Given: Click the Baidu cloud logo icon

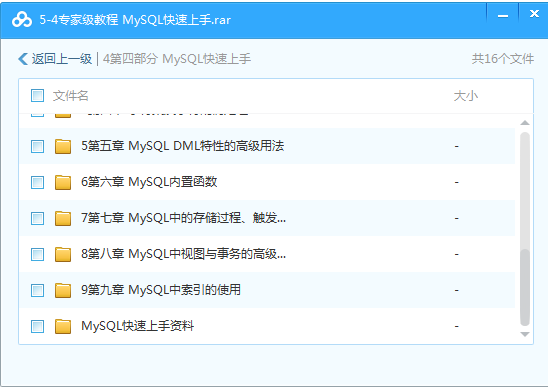Looking at the screenshot, I should pos(22,19).
